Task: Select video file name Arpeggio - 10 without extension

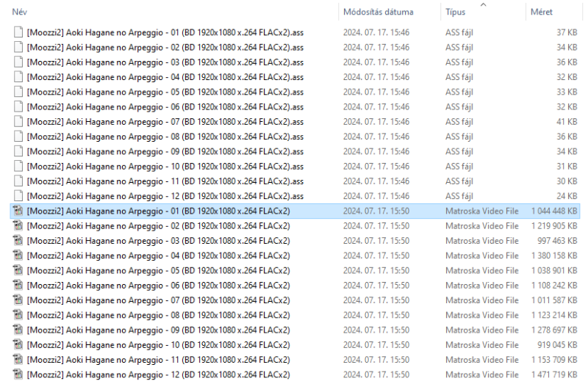Action: pos(158,345)
